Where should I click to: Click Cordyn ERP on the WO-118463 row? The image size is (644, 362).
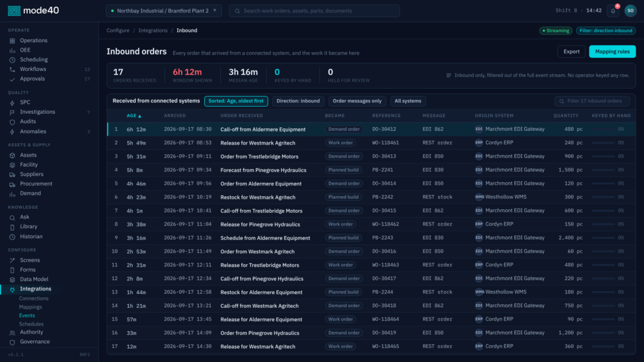pyautogui.click(x=499, y=265)
